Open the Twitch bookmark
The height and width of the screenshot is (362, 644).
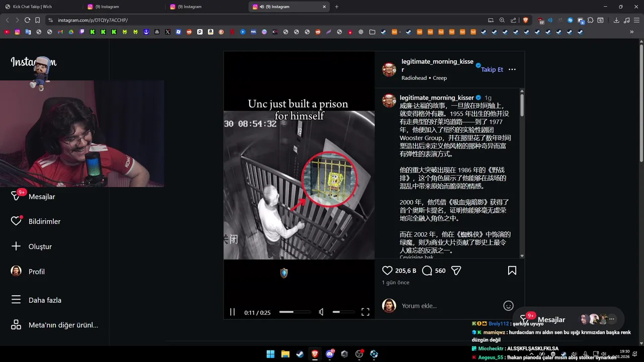point(82,32)
